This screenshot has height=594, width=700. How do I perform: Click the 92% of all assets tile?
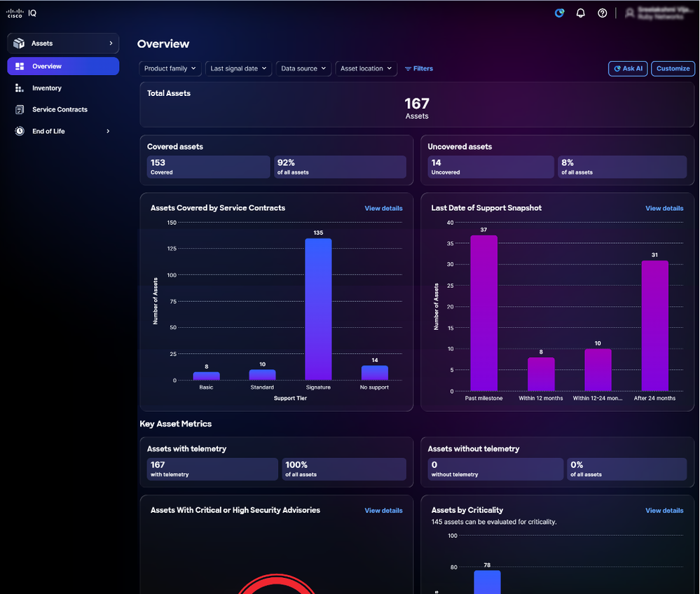pyautogui.click(x=340, y=167)
